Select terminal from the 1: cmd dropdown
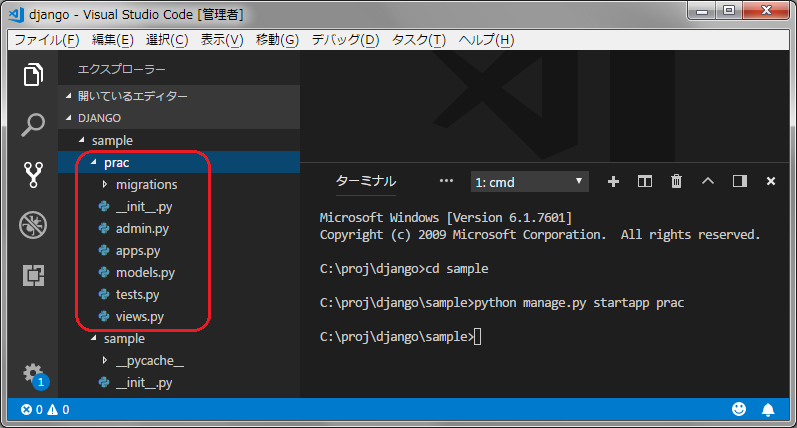Image resolution: width=797 pixels, height=428 pixels. click(x=530, y=182)
